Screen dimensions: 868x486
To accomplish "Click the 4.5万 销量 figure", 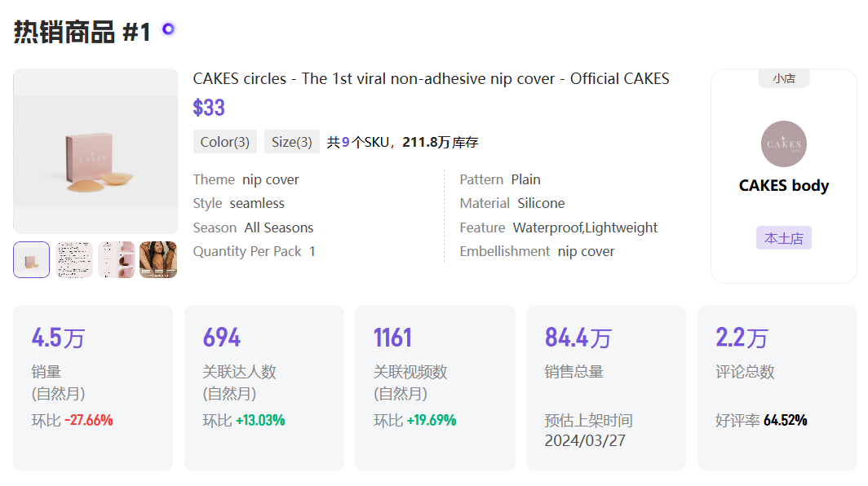I will (58, 338).
